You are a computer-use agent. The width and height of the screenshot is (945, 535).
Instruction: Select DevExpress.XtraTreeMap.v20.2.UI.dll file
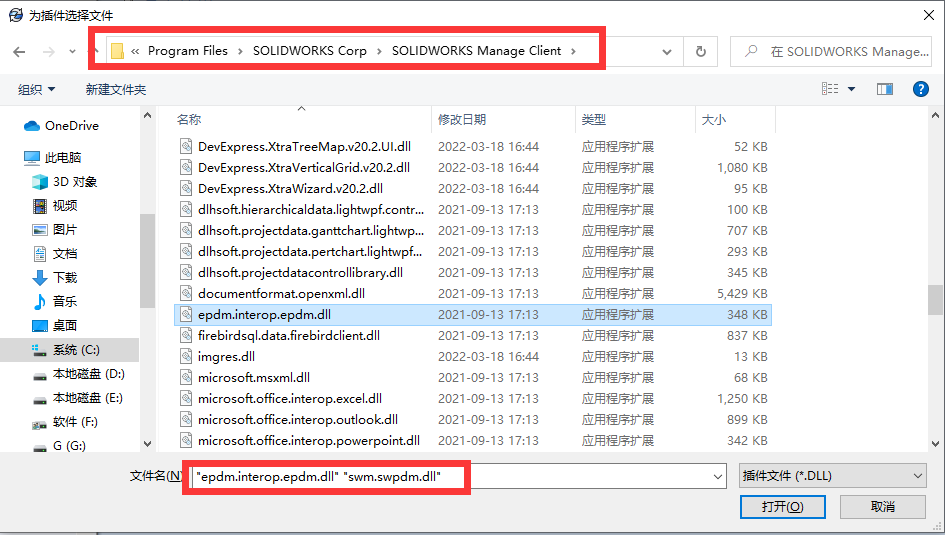coord(473,146)
